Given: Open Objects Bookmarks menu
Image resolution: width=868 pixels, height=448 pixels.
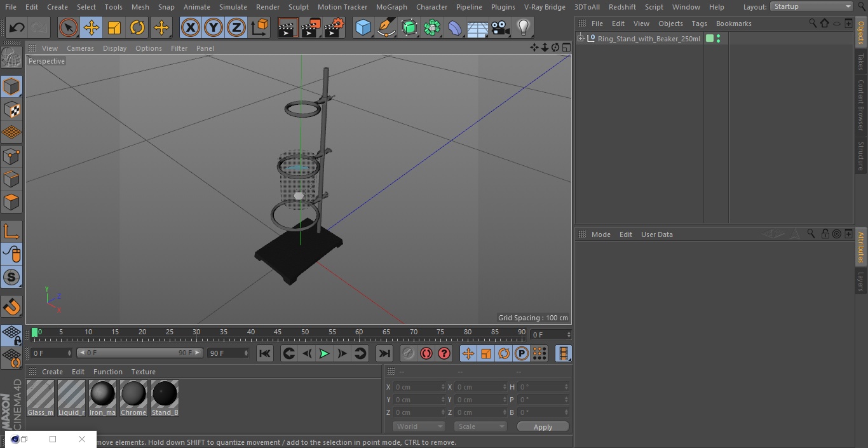Looking at the screenshot, I should pos(734,24).
